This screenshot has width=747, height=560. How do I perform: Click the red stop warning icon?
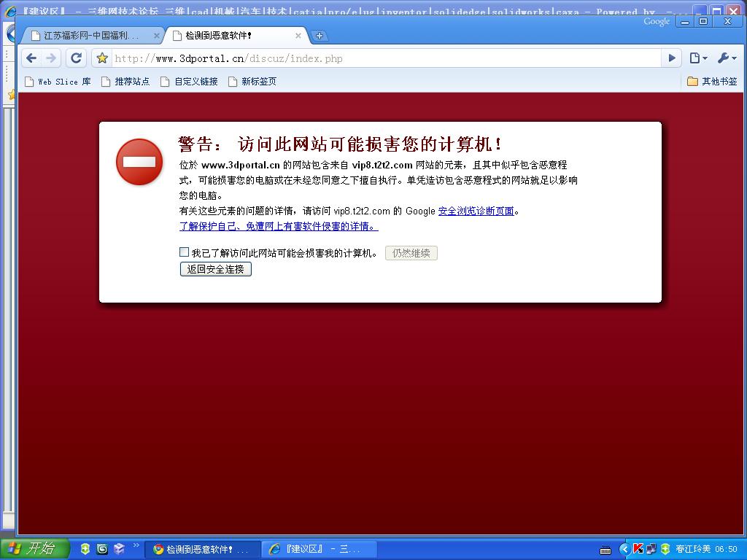click(x=139, y=162)
